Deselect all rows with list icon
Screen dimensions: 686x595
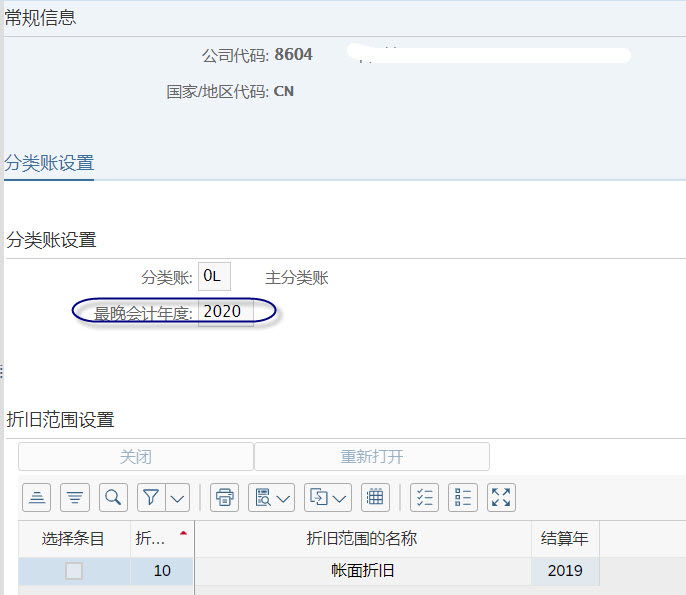(x=463, y=497)
